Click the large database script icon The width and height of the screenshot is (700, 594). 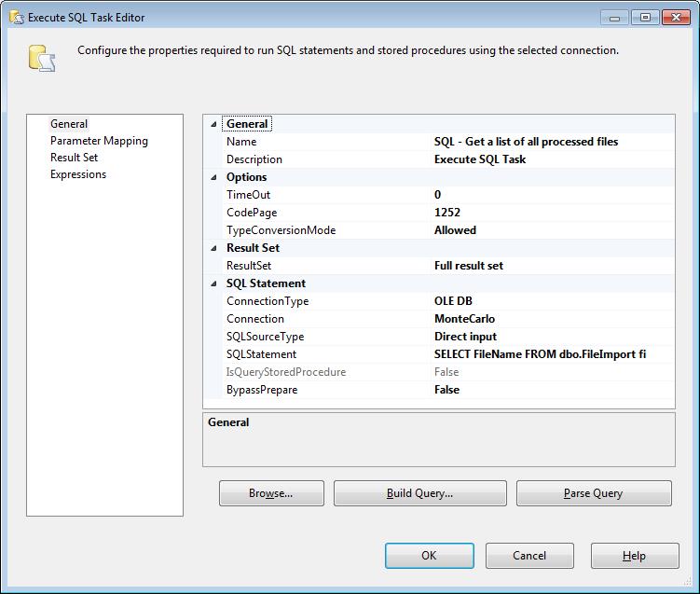click(x=42, y=59)
